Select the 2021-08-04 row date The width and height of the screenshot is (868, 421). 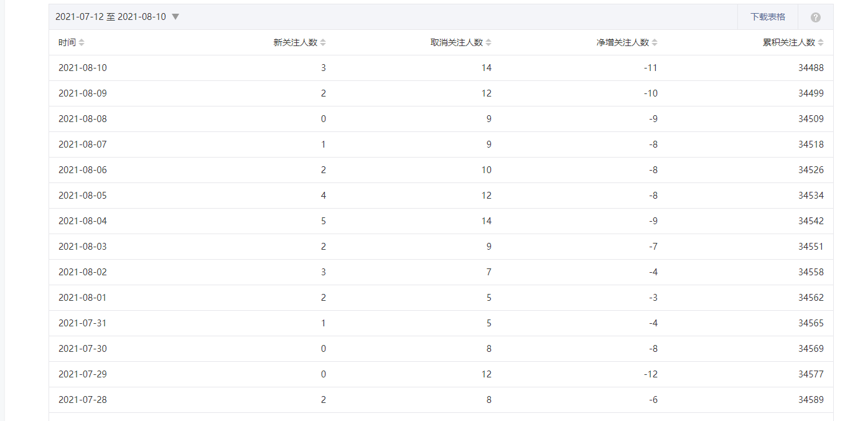[x=83, y=221]
